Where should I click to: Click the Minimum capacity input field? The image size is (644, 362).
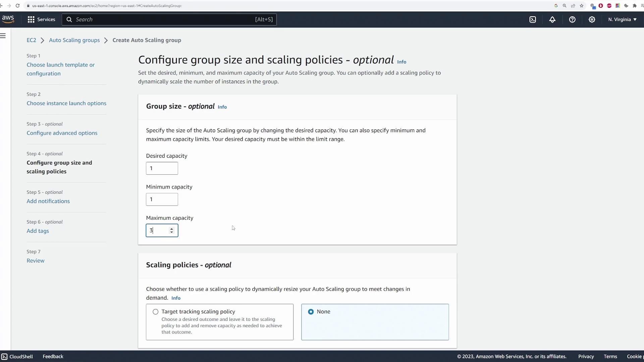pyautogui.click(x=162, y=199)
